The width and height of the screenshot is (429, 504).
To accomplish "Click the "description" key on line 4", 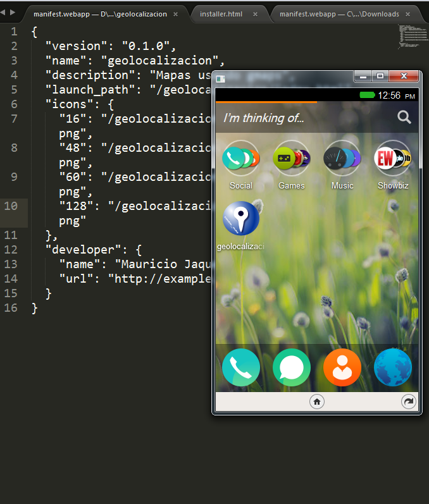I will [90, 75].
